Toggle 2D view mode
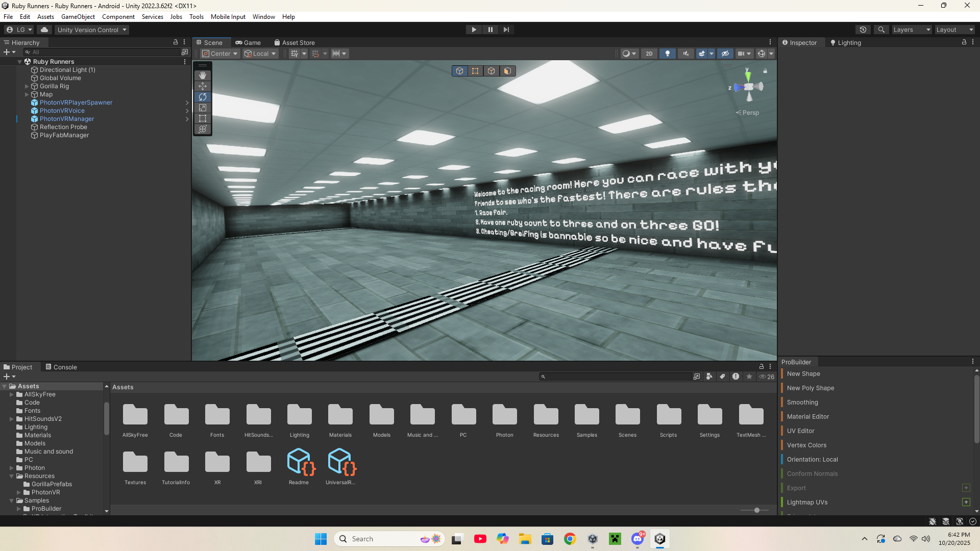This screenshot has width=980, height=551. [649, 54]
